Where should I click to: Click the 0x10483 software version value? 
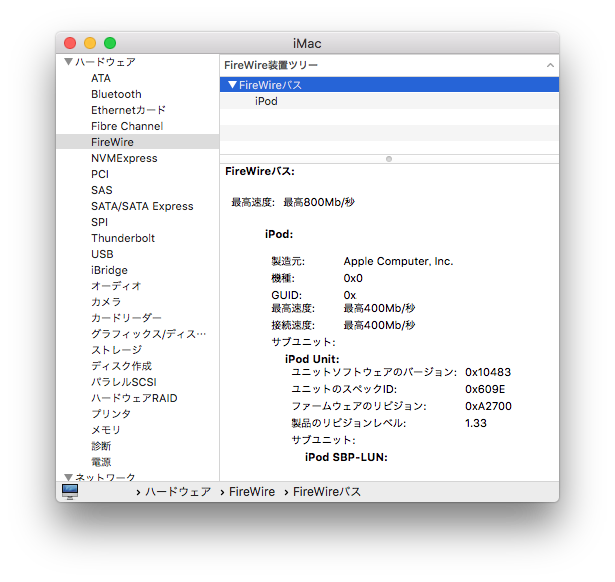pos(488,372)
